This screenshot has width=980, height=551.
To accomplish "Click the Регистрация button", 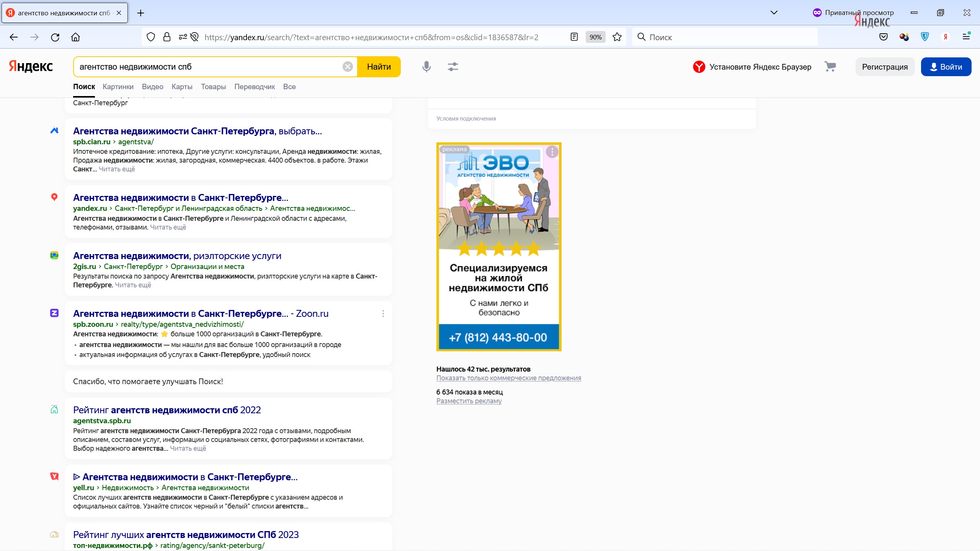I will [x=885, y=67].
